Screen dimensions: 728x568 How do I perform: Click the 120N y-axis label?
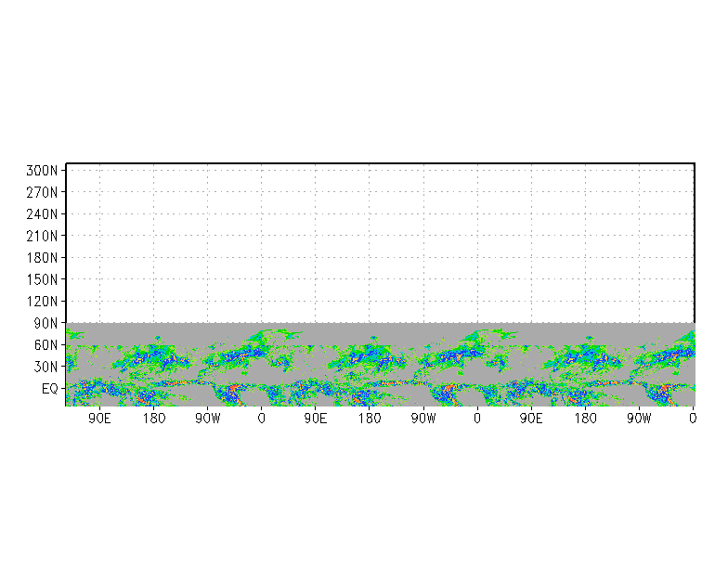pyautogui.click(x=42, y=302)
